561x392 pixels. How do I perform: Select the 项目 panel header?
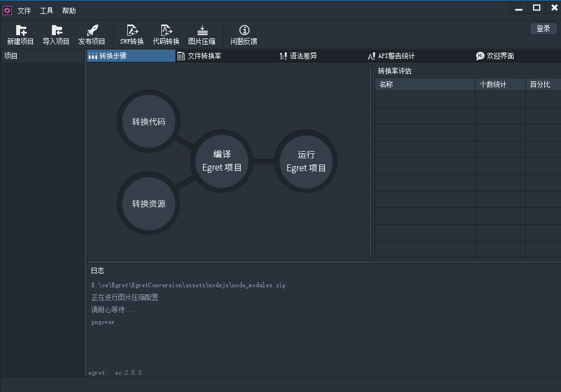click(x=42, y=56)
